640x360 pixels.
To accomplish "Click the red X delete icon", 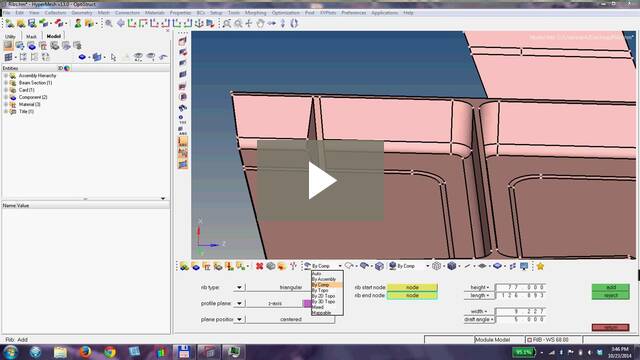I will coord(259,266).
